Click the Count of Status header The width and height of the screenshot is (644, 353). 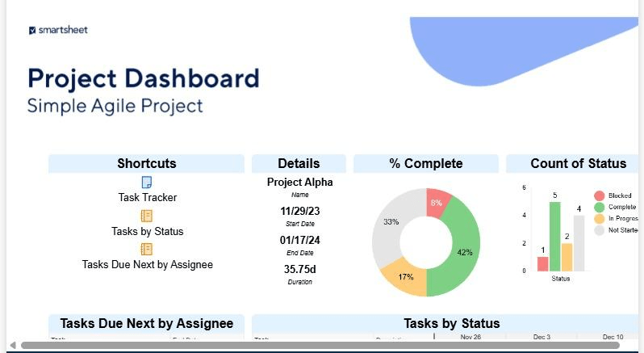point(573,163)
